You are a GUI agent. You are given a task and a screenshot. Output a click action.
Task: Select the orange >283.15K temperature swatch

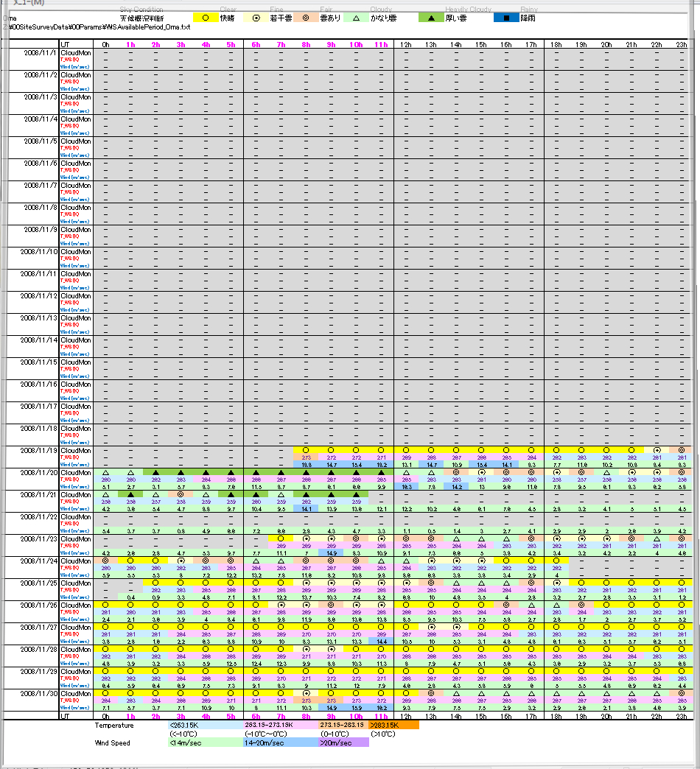click(394, 725)
